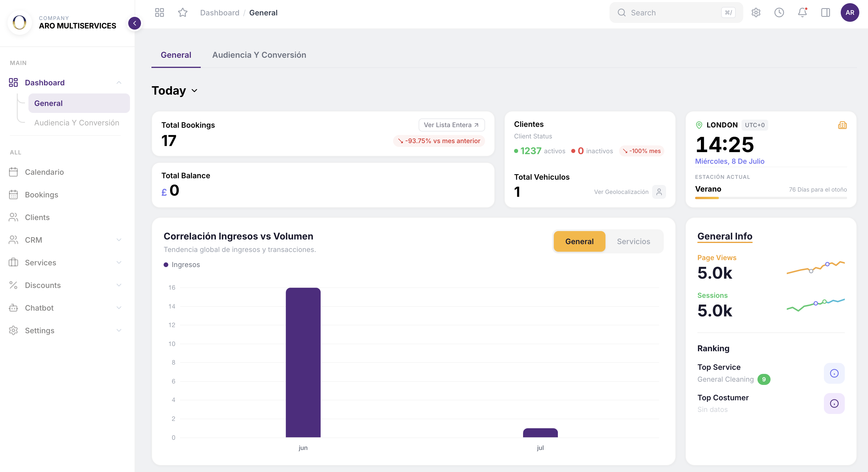Select the Audiencia Y Conversión main tab
Screen dimensions: 868x472
pos(259,55)
